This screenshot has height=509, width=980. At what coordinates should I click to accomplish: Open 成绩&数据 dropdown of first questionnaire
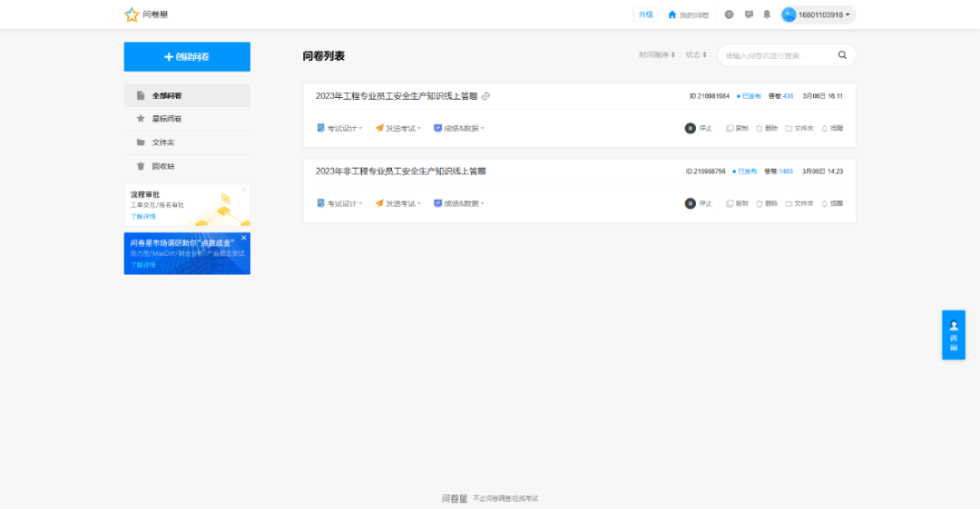pos(459,128)
